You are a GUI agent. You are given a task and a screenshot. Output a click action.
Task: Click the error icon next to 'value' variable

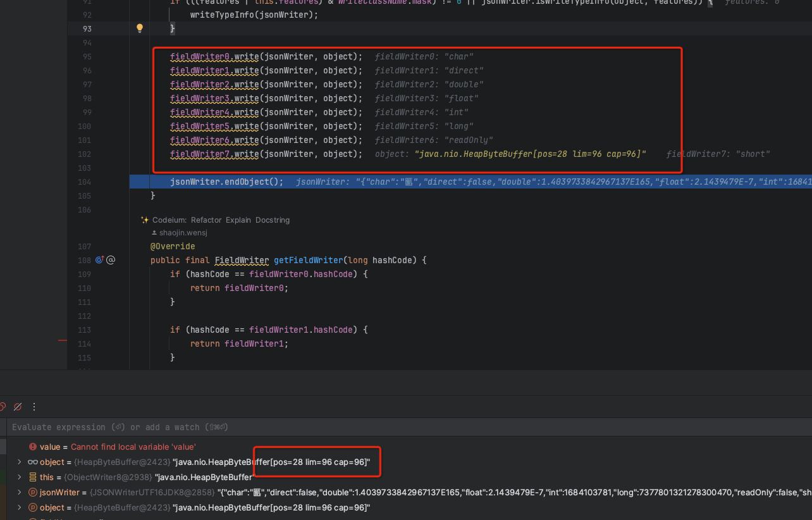(32, 447)
